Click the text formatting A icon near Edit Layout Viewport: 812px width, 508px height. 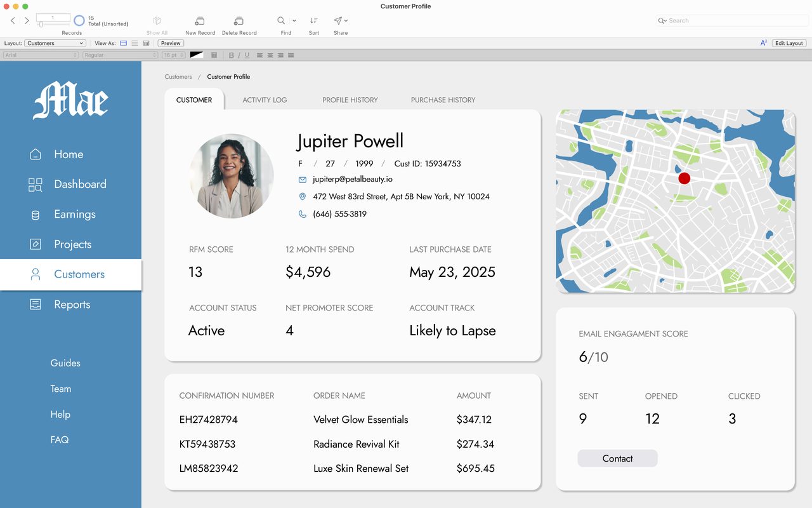[764, 43]
